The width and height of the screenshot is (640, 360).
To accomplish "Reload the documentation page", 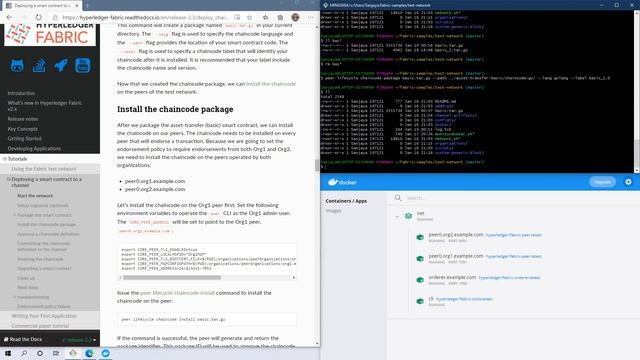I will click(x=38, y=18).
